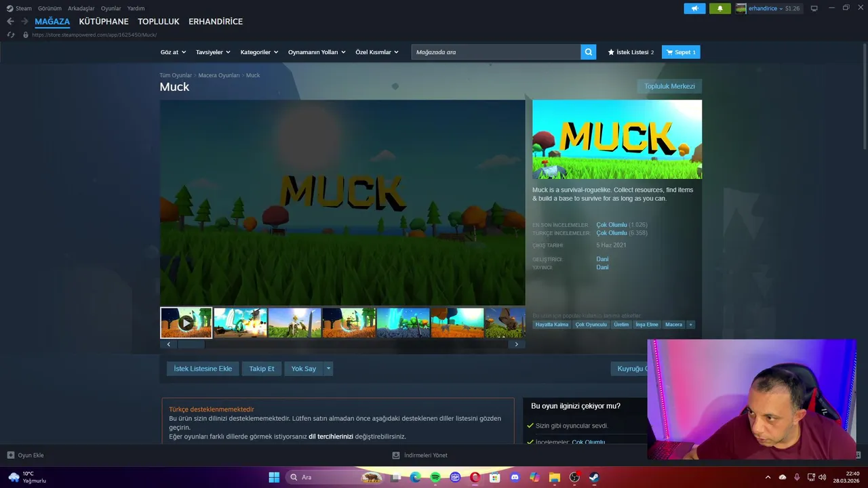This screenshot has width=868, height=488.
Task: Click the page vertical scrollbar
Action: (x=865, y=98)
